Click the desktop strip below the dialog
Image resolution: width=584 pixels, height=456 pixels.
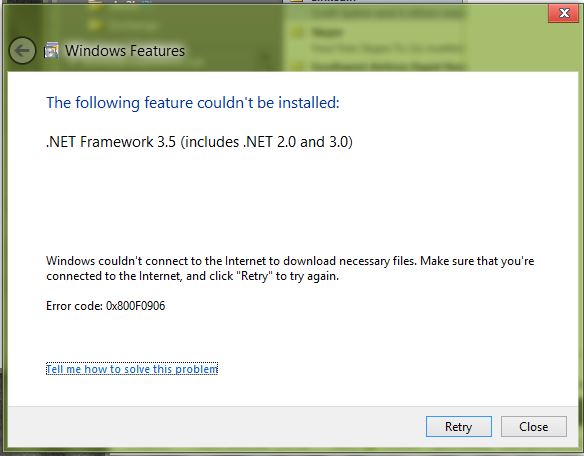[x=292, y=453]
